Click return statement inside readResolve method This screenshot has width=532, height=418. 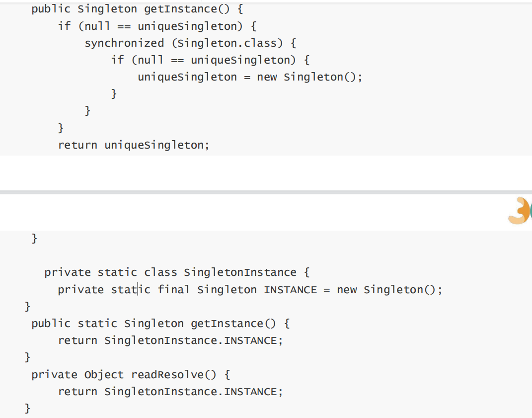pyautogui.click(x=170, y=392)
